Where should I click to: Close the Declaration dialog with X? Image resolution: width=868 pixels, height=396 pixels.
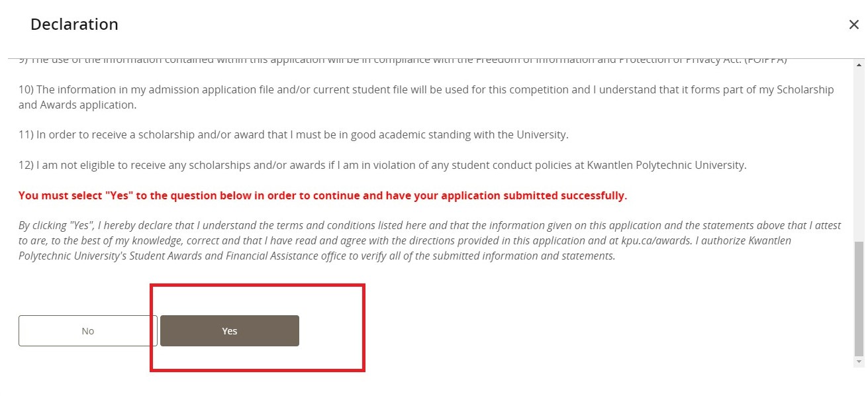tap(853, 25)
